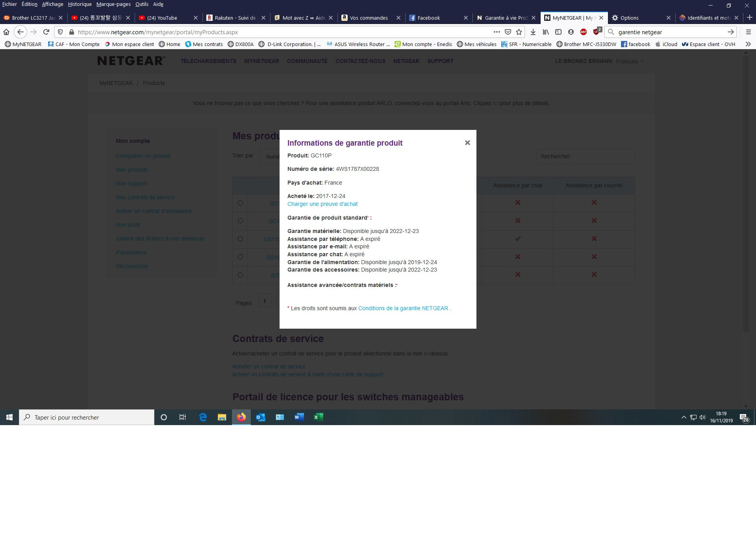Launch Excel from the taskbar
The width and height of the screenshot is (756, 555).
click(318, 417)
